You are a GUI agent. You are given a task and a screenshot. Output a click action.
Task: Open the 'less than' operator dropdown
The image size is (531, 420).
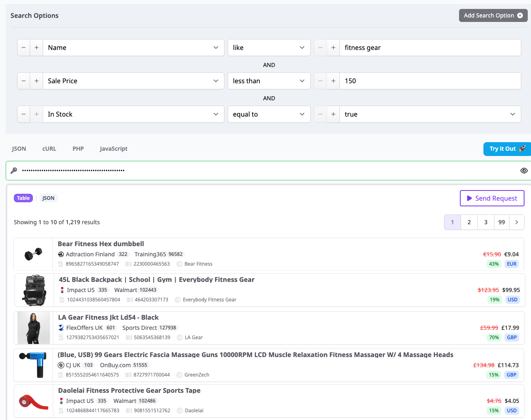pyautogui.click(x=269, y=81)
